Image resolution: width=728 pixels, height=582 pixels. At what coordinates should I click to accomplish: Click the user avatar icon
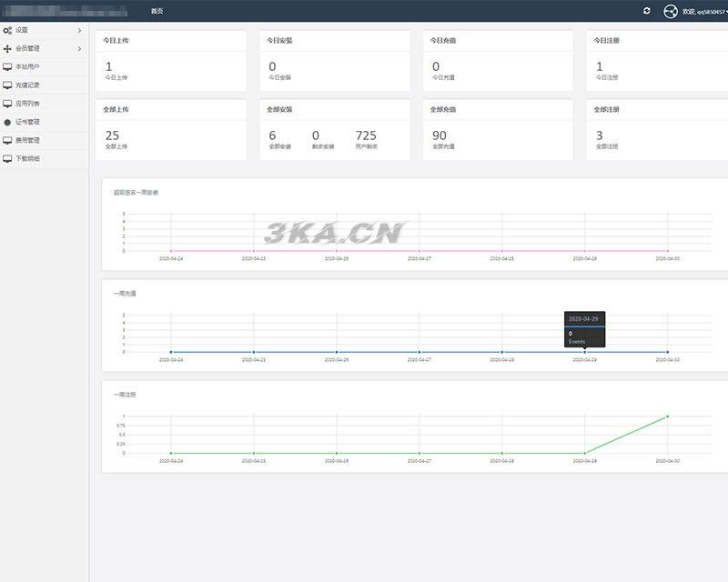tap(671, 11)
